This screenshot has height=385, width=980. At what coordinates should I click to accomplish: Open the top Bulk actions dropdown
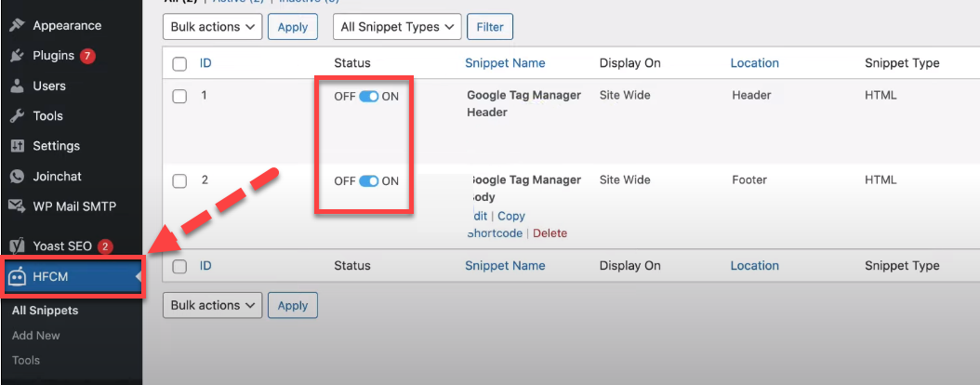[213, 27]
